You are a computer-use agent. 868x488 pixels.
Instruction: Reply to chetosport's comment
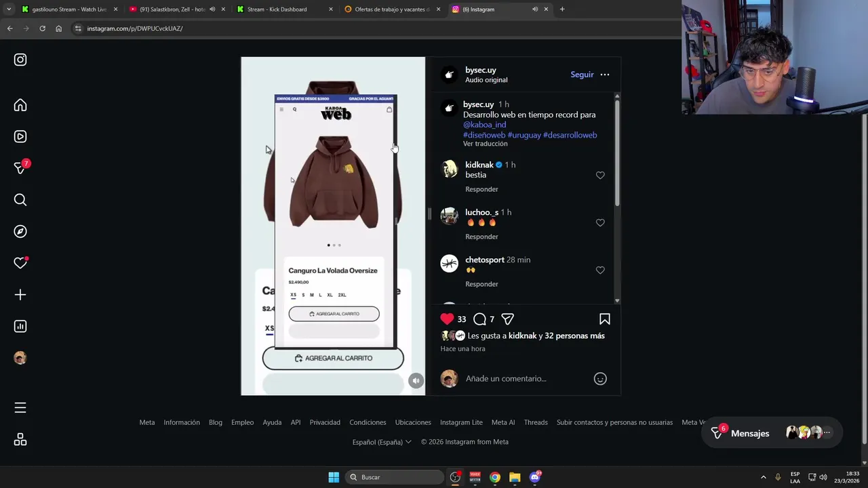(x=481, y=284)
